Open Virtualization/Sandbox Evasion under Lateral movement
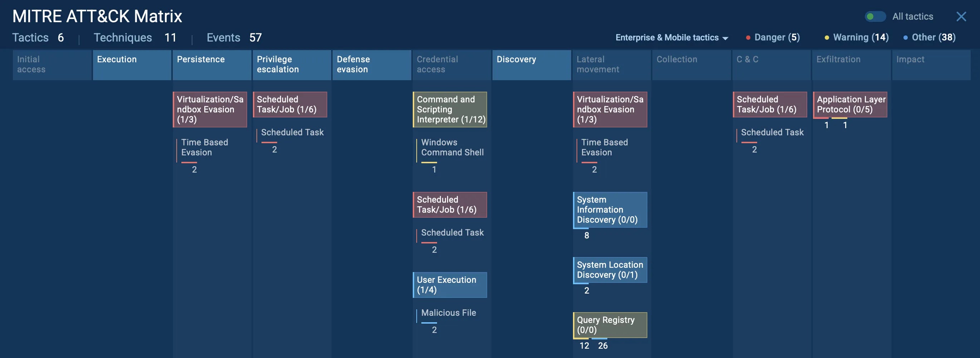This screenshot has height=358, width=980. (x=610, y=109)
